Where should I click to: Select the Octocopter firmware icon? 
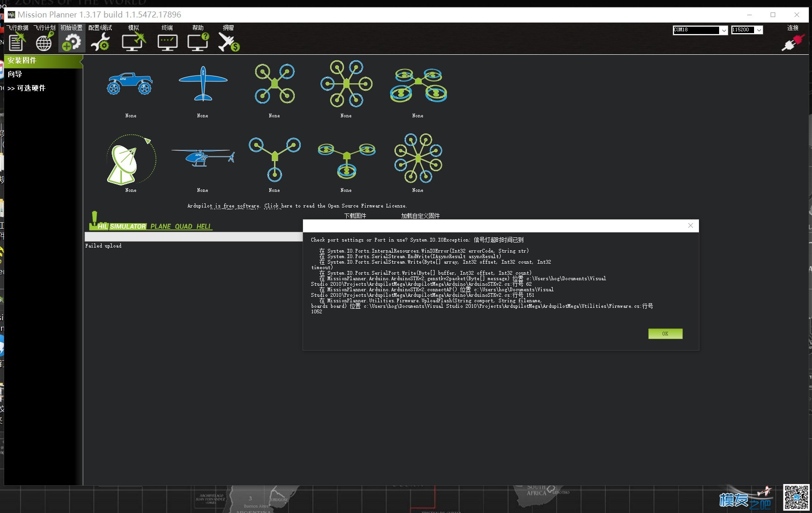[418, 158]
